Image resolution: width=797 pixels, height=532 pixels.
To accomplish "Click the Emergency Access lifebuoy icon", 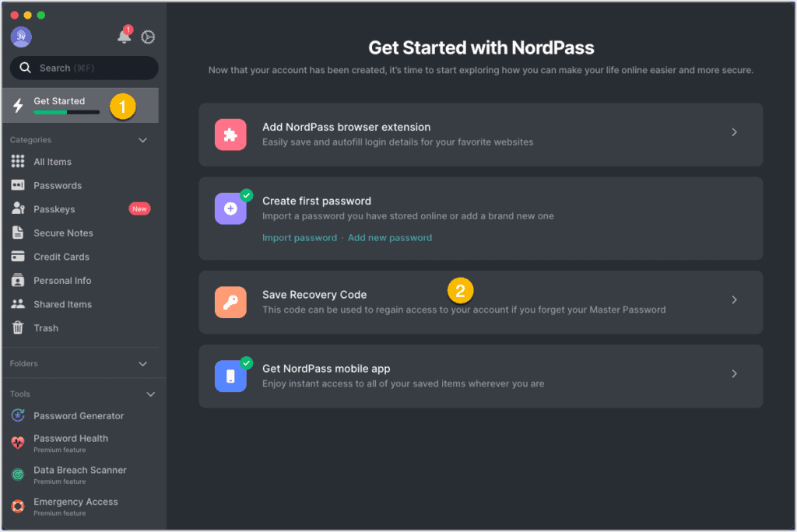I will point(18,506).
